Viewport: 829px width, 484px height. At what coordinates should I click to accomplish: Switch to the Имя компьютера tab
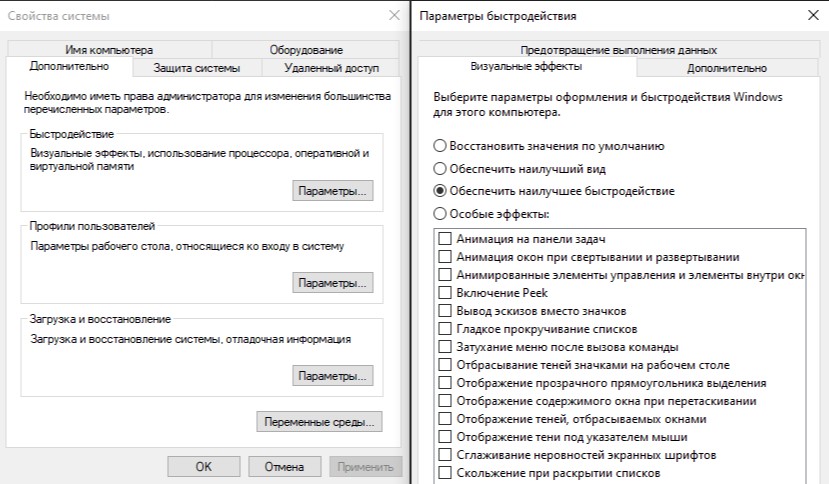(x=110, y=49)
